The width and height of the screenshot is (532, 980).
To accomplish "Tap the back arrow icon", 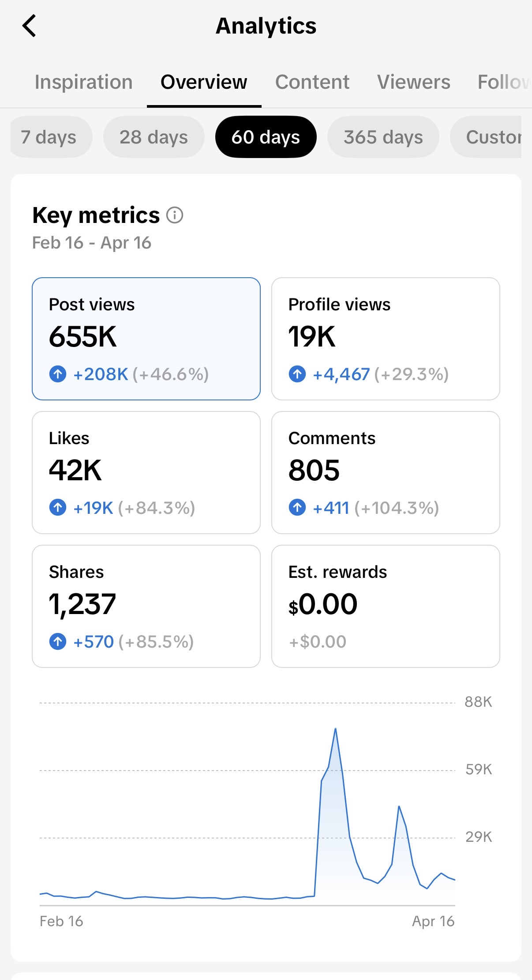I will [x=29, y=26].
